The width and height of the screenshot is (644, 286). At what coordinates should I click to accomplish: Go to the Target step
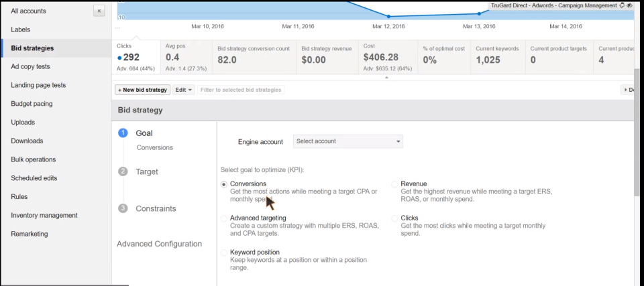click(147, 171)
